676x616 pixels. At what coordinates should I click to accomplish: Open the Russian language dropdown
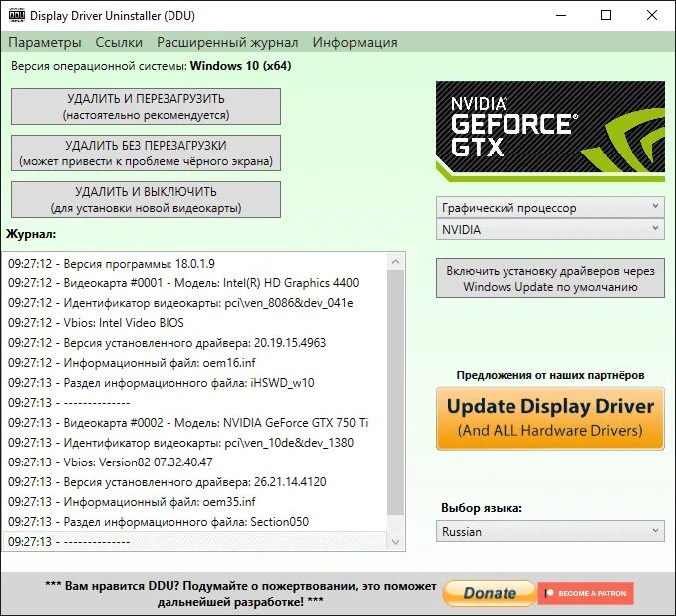click(550, 532)
